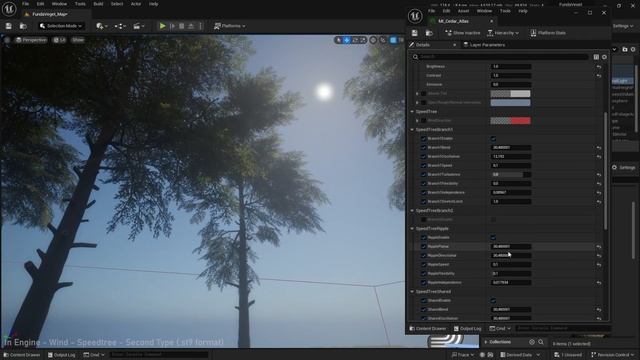Toggle the Branch1Bend override checkbox

point(424,148)
